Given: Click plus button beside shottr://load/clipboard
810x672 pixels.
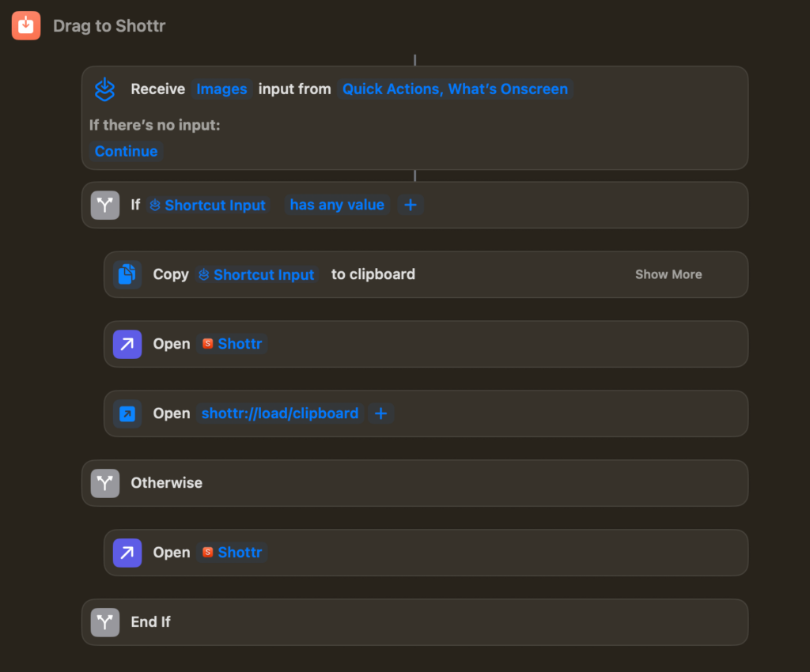Looking at the screenshot, I should tap(380, 413).
